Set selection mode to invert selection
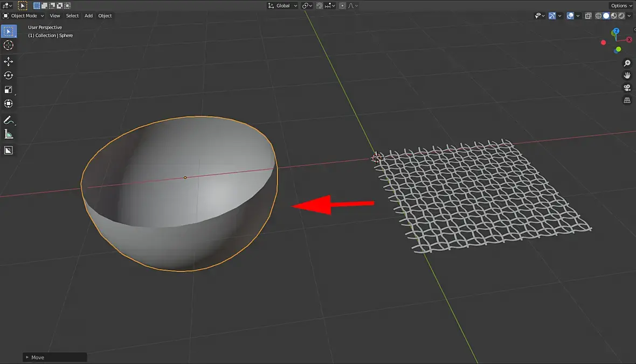The height and width of the screenshot is (364, 636). (60, 6)
